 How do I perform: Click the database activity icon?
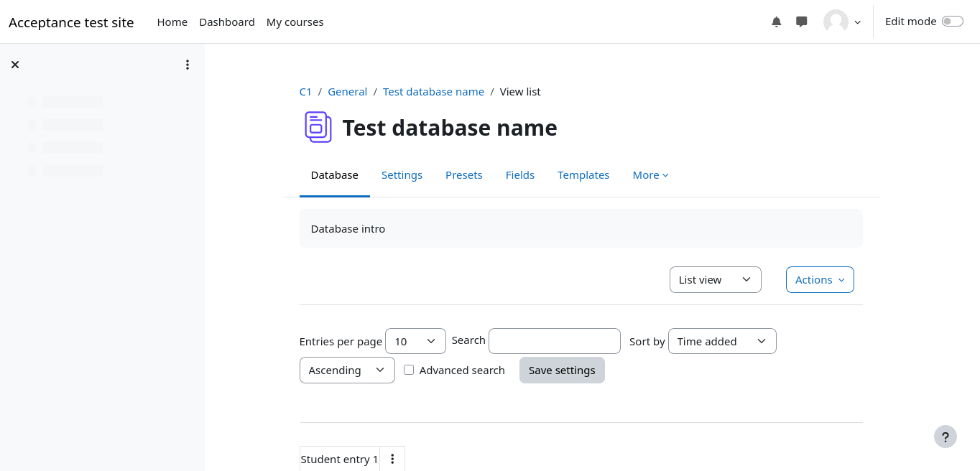click(x=318, y=127)
